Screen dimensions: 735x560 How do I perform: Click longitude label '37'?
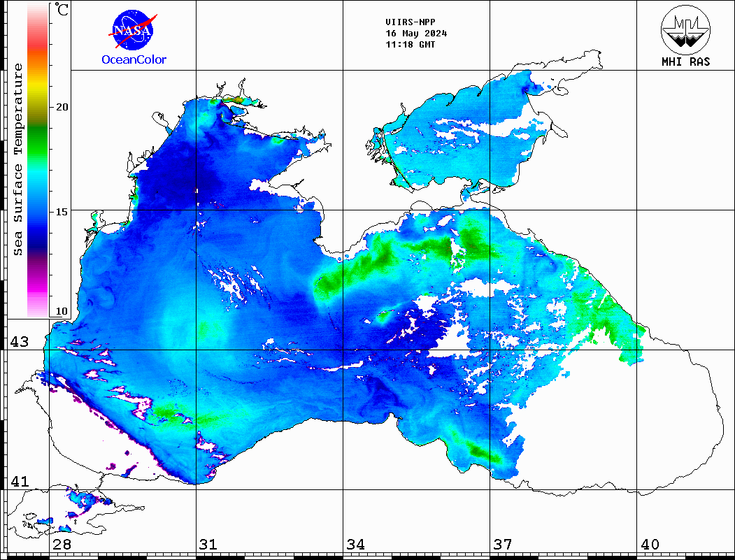[x=503, y=544]
